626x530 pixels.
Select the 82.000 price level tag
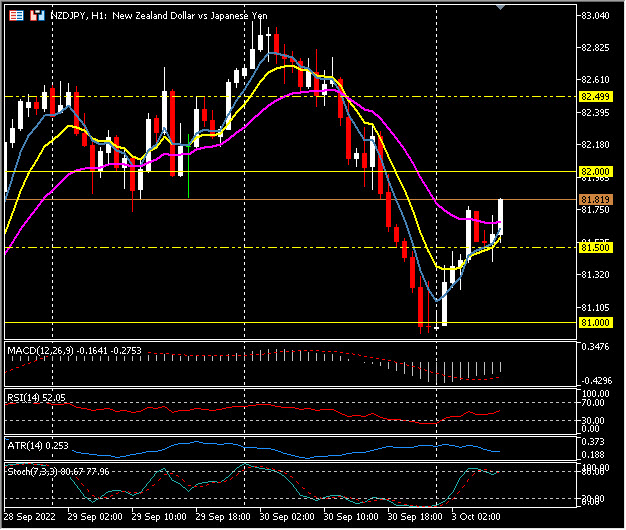(595, 172)
